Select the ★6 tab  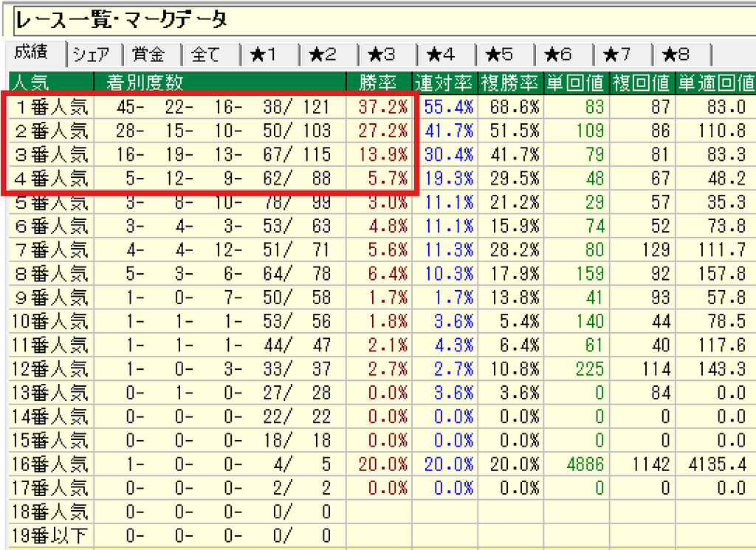pos(564,55)
